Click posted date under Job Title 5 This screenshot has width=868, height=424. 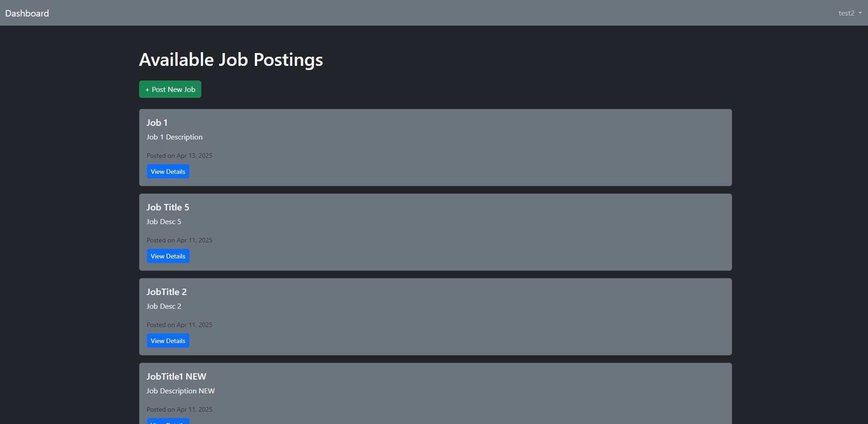179,240
